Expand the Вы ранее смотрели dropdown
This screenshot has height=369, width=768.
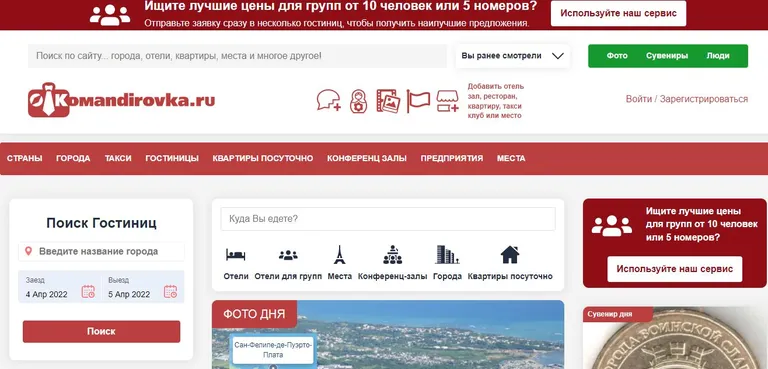tap(513, 56)
